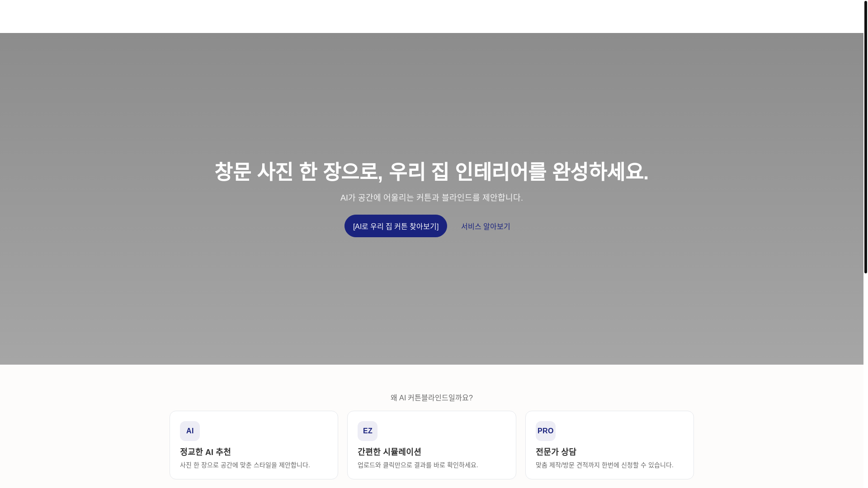Click subtitle 'AI가 공간에 어울리는 커튼과 블라인드를 제안합니다.'
Viewport: 868px width, 488px height.
tap(432, 197)
